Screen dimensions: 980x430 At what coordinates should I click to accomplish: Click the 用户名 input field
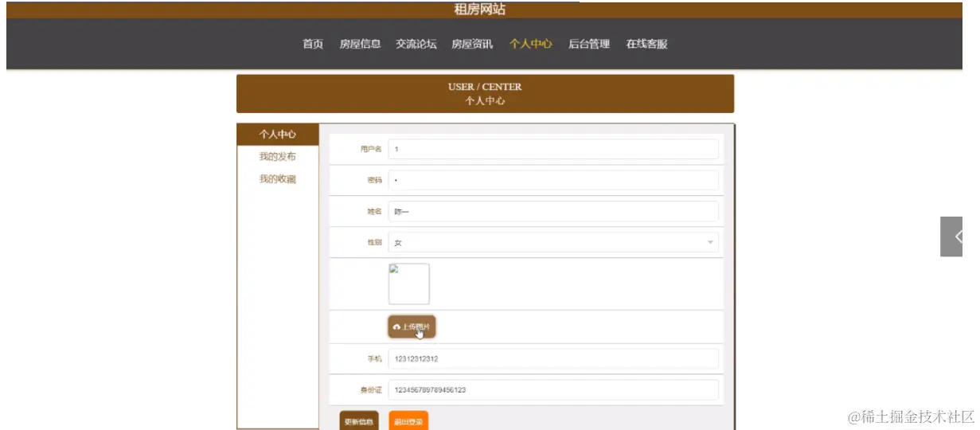(553, 149)
